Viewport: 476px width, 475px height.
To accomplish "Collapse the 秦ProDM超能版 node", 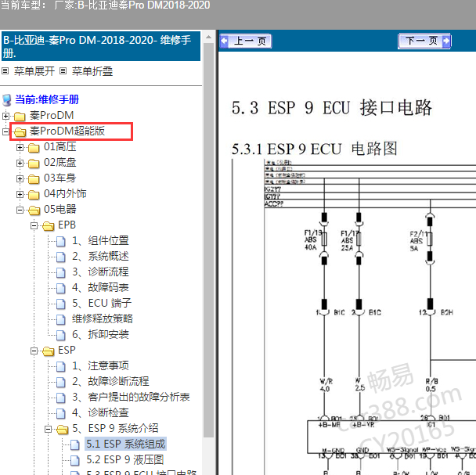I will click(5, 131).
